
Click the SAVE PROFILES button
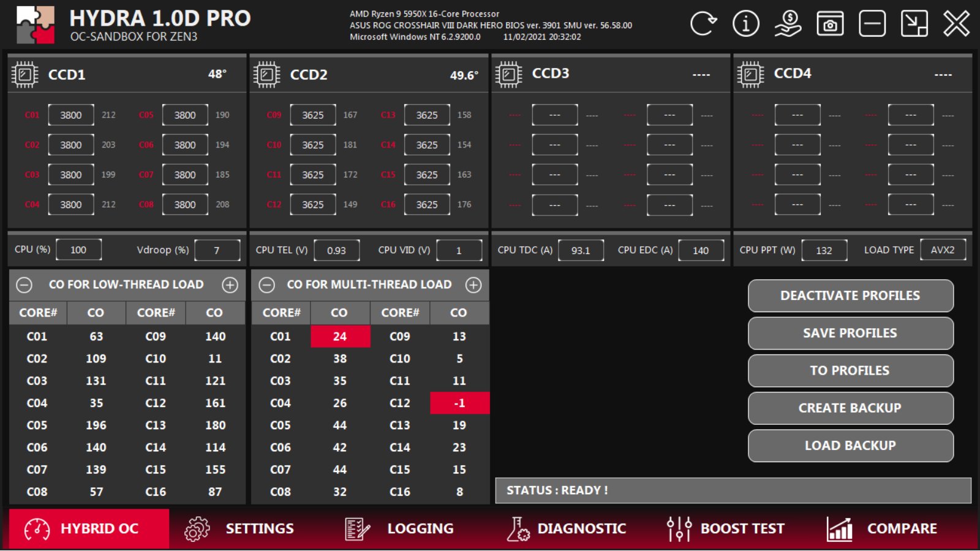click(850, 333)
